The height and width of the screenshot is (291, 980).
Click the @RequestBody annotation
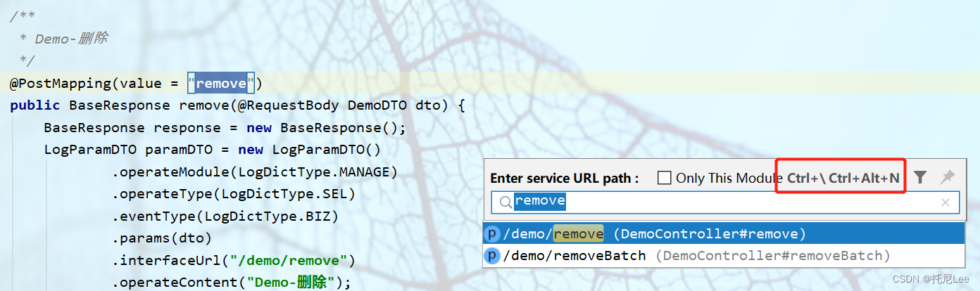(x=289, y=105)
